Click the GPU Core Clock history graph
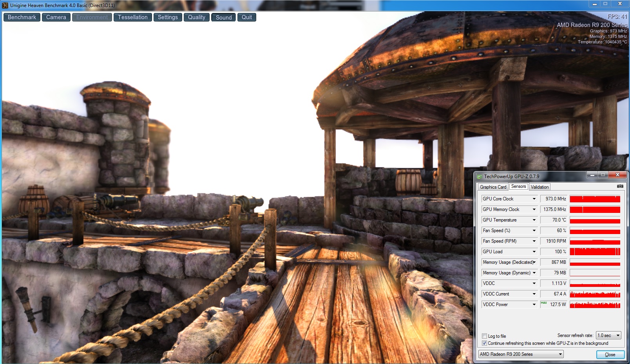Viewport: 630px width, 364px height. (595, 199)
